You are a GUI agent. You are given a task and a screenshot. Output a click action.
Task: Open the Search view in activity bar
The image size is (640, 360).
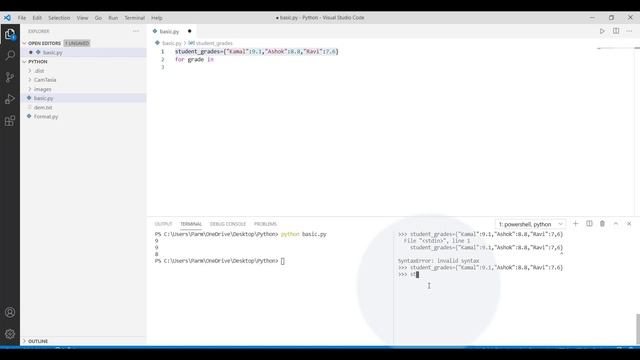pos(10,56)
